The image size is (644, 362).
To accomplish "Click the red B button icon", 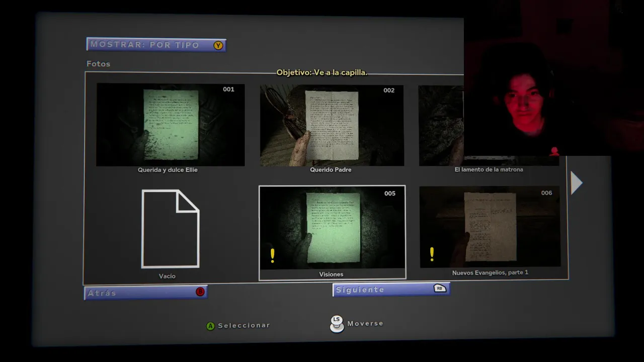I will 200,292.
